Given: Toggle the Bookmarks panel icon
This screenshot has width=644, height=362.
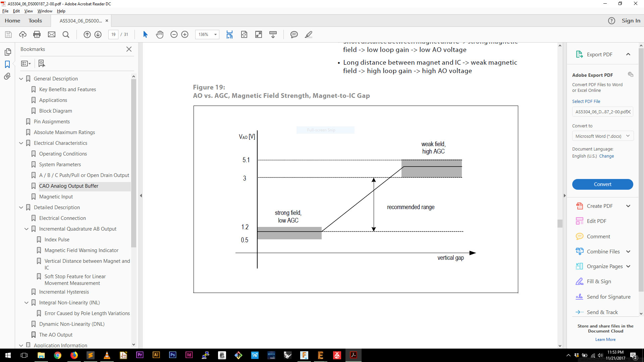Looking at the screenshot, I should tap(7, 64).
